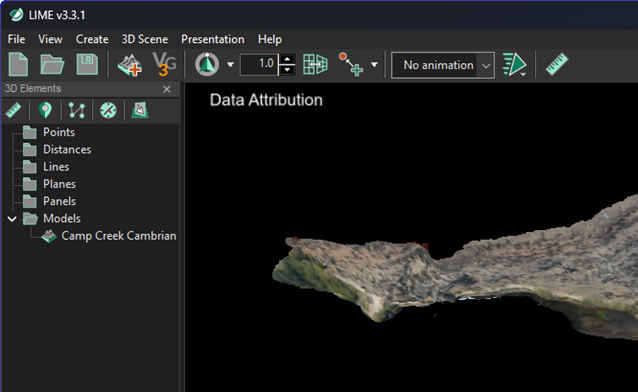Close the 3D Elements panel
This screenshot has height=392, width=638.
click(x=167, y=89)
